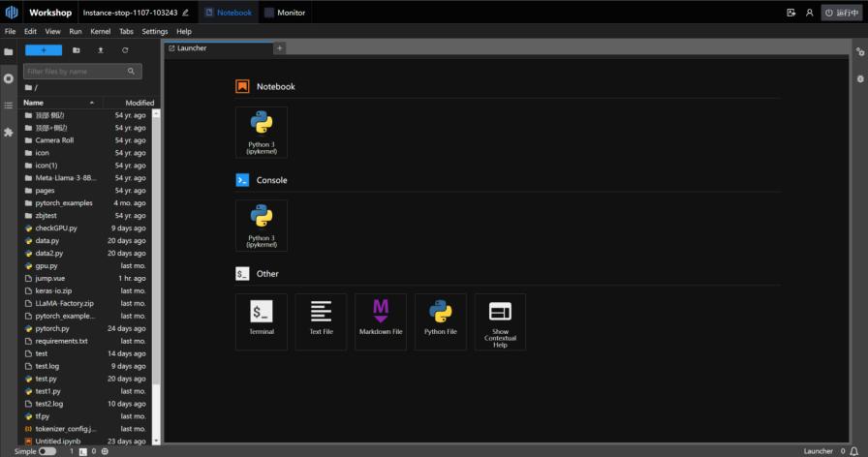The image size is (868, 457).
Task: Open the user account icon
Action: pos(809,13)
